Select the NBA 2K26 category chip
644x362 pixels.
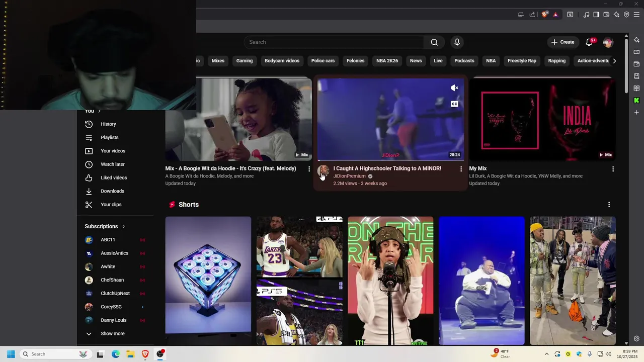387,61
